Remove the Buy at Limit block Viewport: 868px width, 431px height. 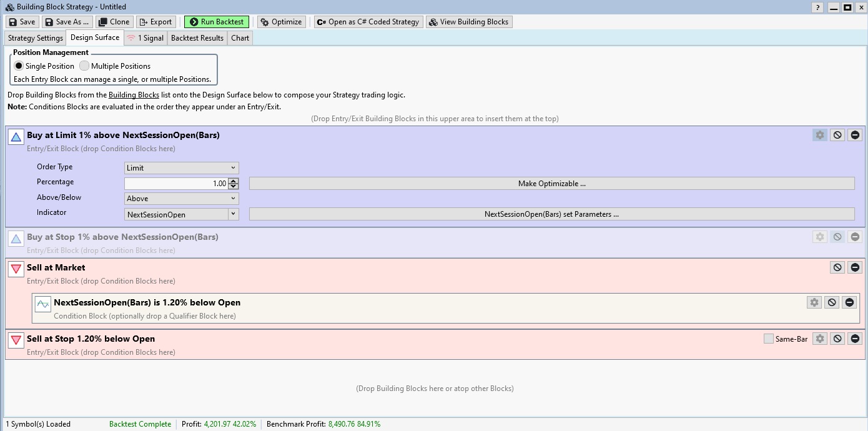point(855,135)
